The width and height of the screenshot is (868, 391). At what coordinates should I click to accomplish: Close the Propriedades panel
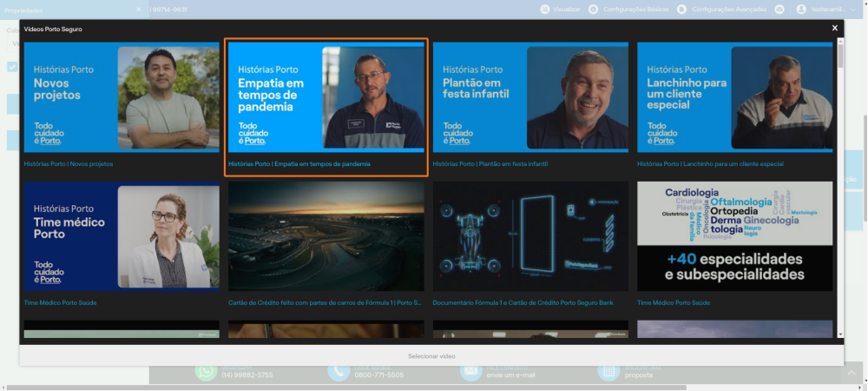(x=138, y=10)
